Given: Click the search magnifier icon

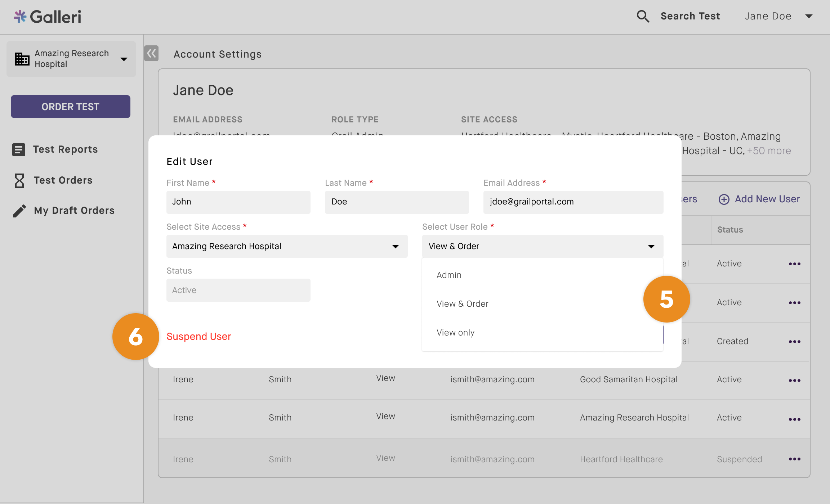Looking at the screenshot, I should [643, 16].
